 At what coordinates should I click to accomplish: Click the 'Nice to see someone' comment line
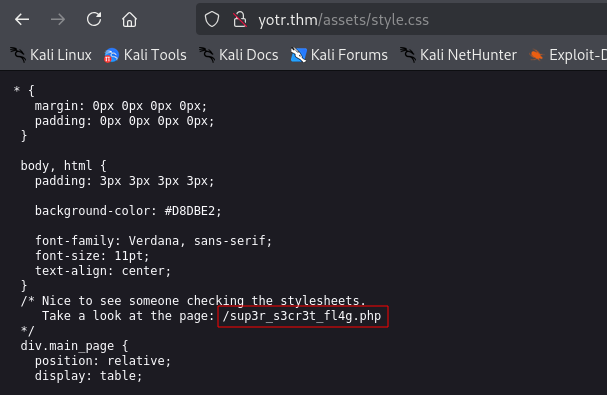tap(193, 301)
